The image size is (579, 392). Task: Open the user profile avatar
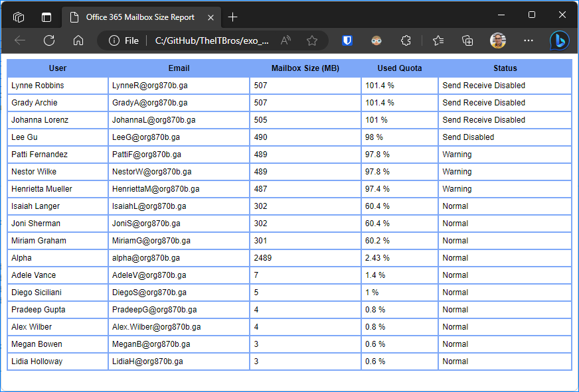498,40
